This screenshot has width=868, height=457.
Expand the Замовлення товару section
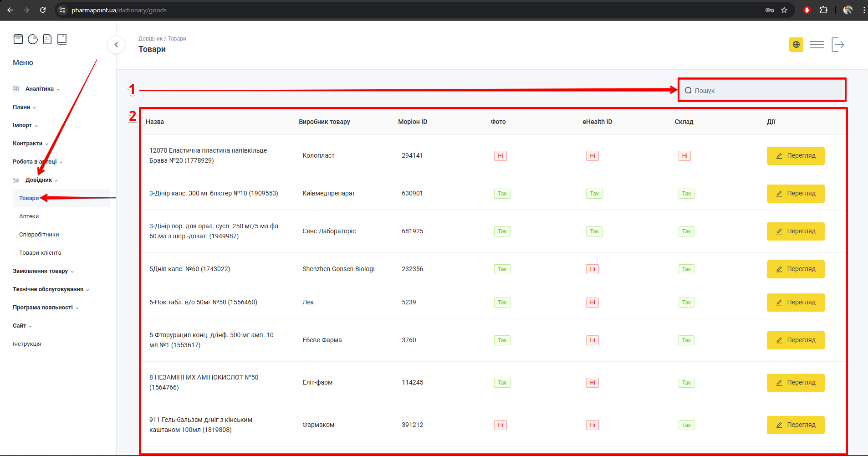pos(41,271)
